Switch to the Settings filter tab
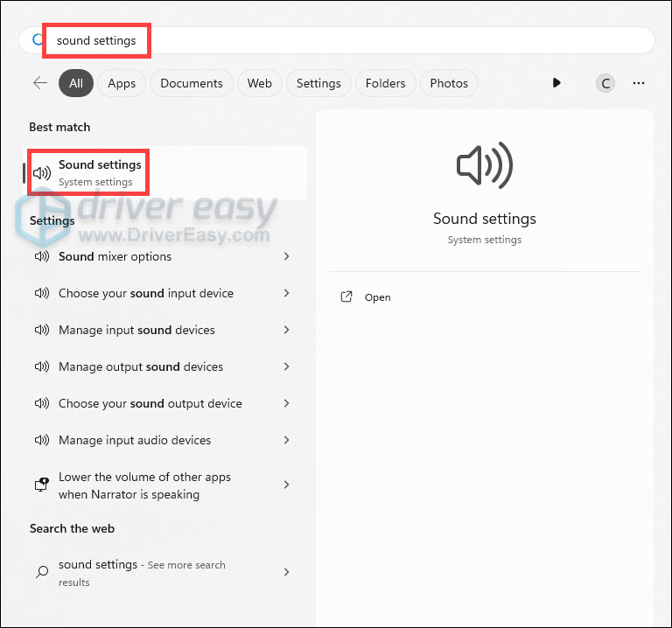Viewport: 672px width, 628px height. 318,83
